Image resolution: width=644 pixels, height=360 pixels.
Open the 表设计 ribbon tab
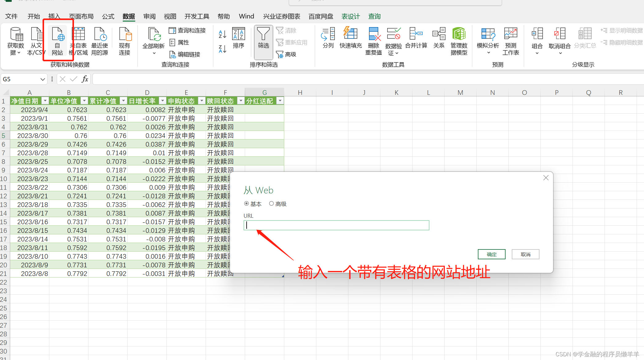tap(351, 16)
